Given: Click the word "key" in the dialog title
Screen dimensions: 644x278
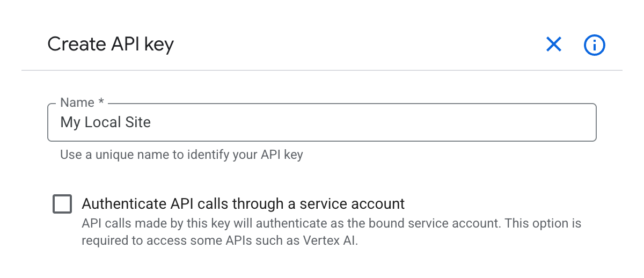Looking at the screenshot, I should [x=159, y=45].
